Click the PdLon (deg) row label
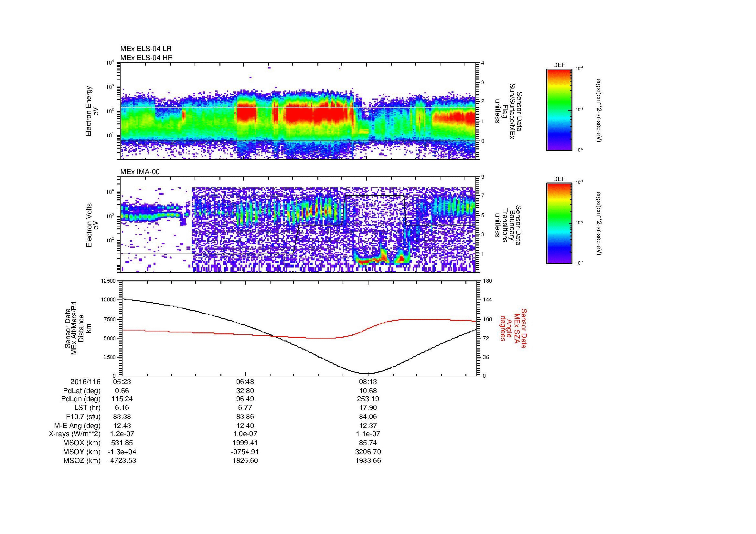756x534 pixels. (81, 399)
